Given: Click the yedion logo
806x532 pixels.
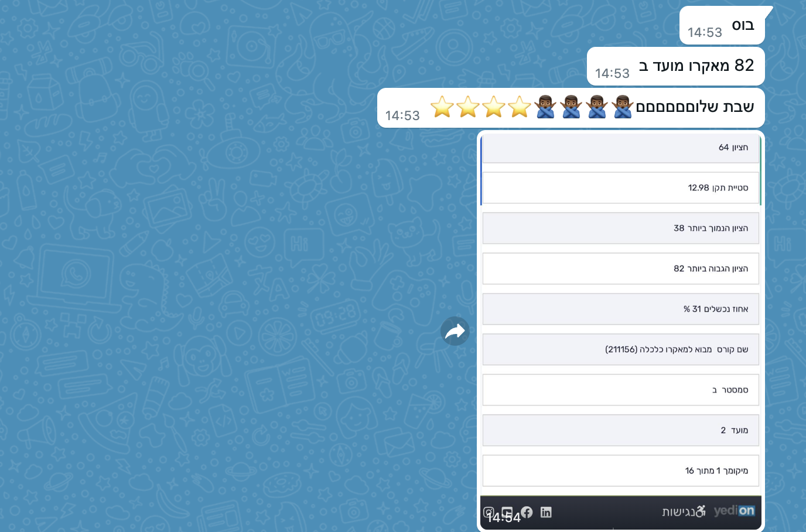Looking at the screenshot, I should [735, 511].
